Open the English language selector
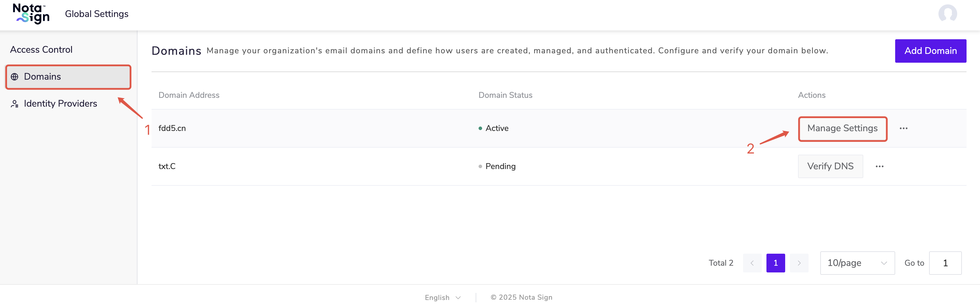This screenshot has width=980, height=307. (442, 297)
